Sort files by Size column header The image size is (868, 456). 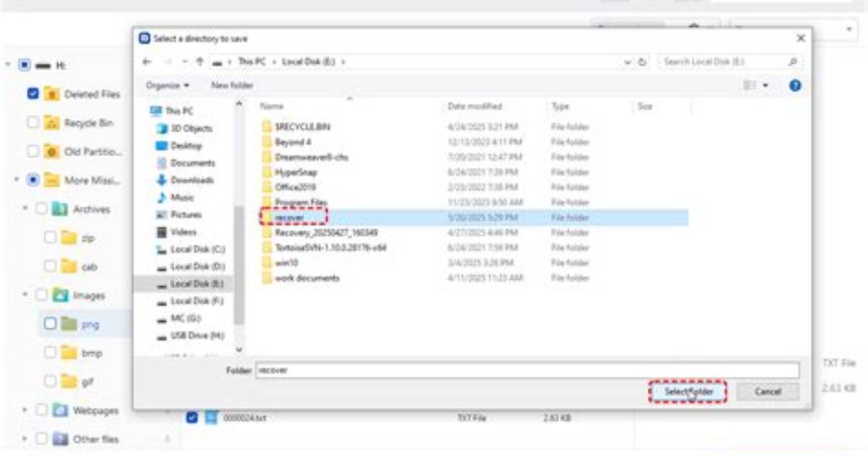tap(645, 107)
